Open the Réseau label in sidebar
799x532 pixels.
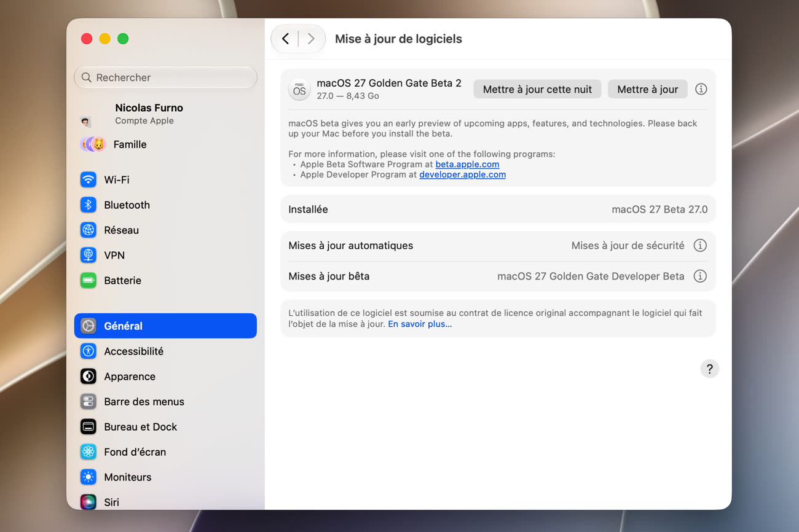point(122,230)
